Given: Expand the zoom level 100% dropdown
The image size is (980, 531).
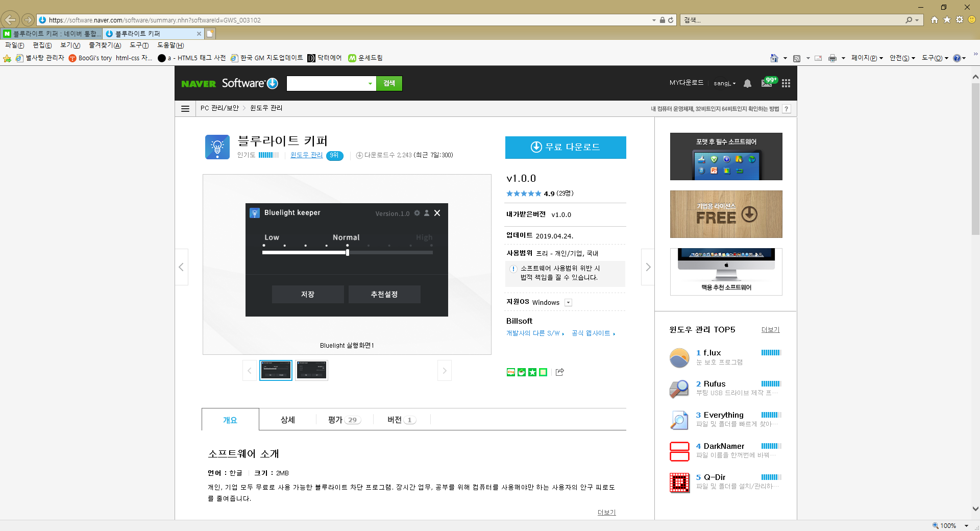Looking at the screenshot, I should click(966, 525).
